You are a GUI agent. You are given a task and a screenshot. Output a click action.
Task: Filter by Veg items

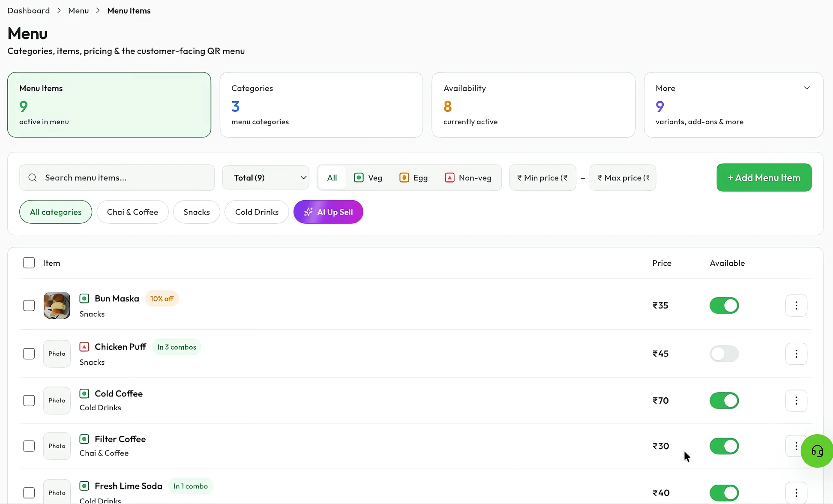tap(368, 177)
